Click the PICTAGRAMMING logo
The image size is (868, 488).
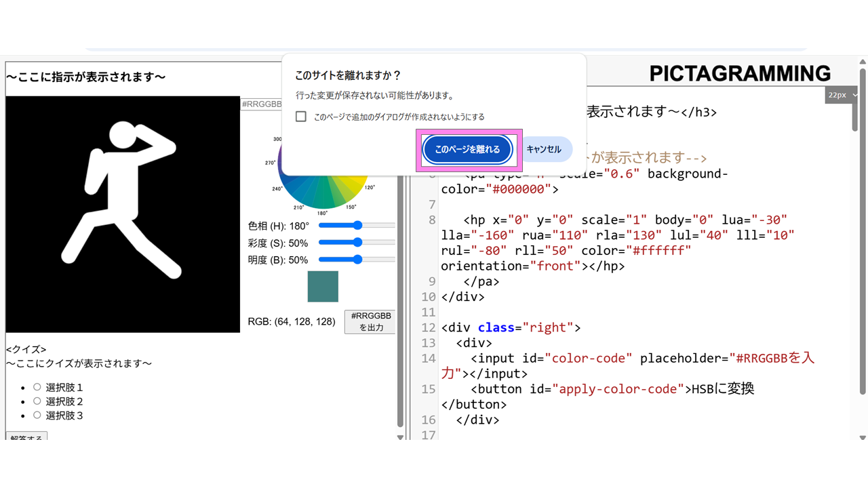click(x=740, y=73)
